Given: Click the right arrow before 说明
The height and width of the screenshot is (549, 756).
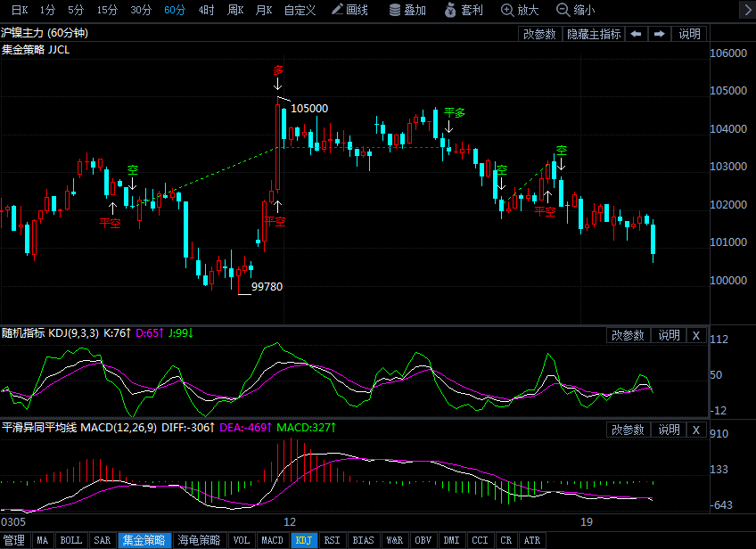Looking at the screenshot, I should (659, 34).
